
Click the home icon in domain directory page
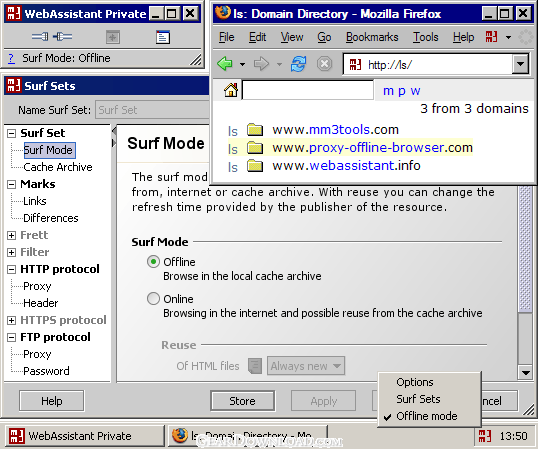(231, 90)
